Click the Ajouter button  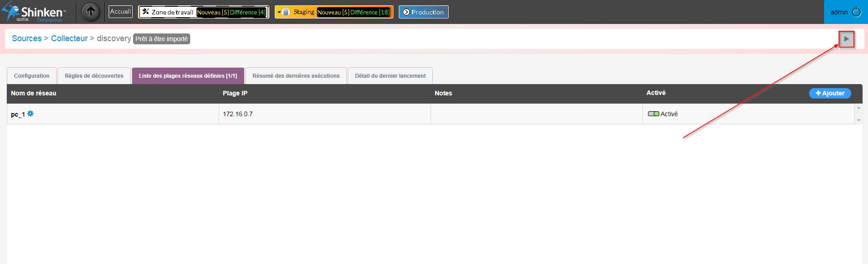[x=830, y=93]
